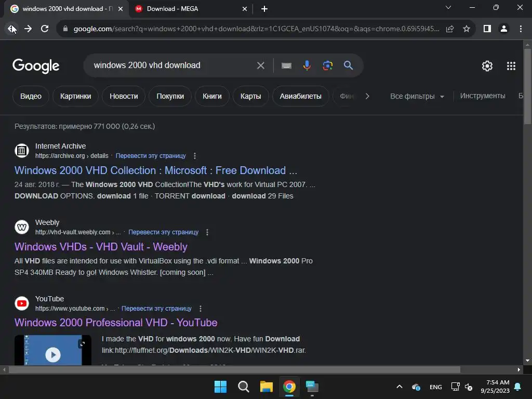
Task: Submit search with the magnifier icon
Action: [348, 65]
